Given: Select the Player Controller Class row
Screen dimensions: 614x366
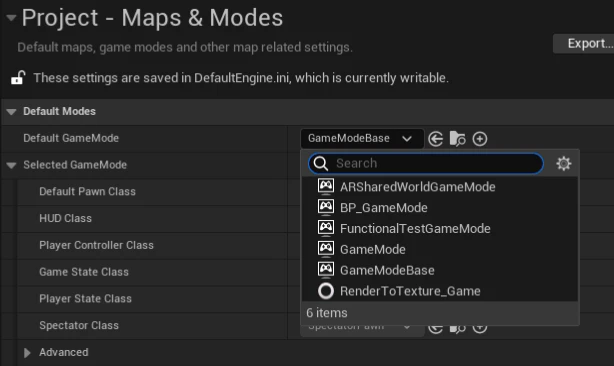Looking at the screenshot, I should [152, 245].
